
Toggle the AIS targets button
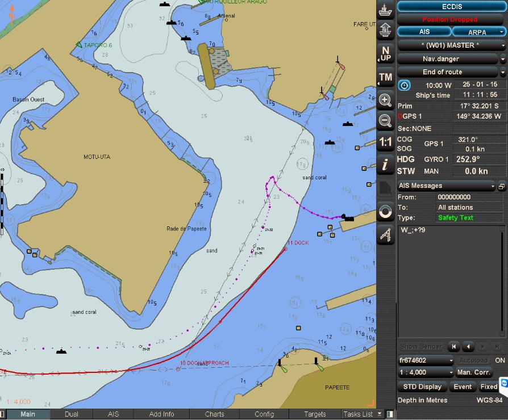[x=424, y=32]
